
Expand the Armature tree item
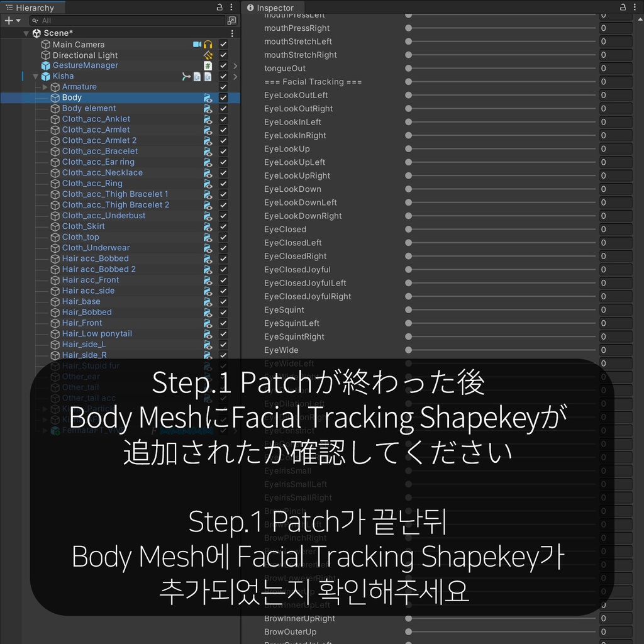[x=44, y=87]
